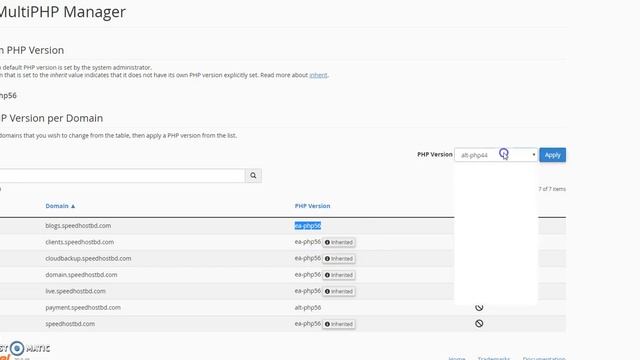Viewport: 640px width, 360px height.
Task: Click Inherited badge for clients.speedhostbd.com
Action: click(339, 242)
